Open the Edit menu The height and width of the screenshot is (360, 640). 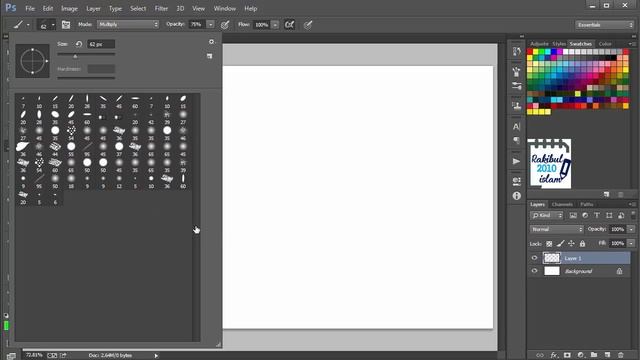pyautogui.click(x=48, y=8)
